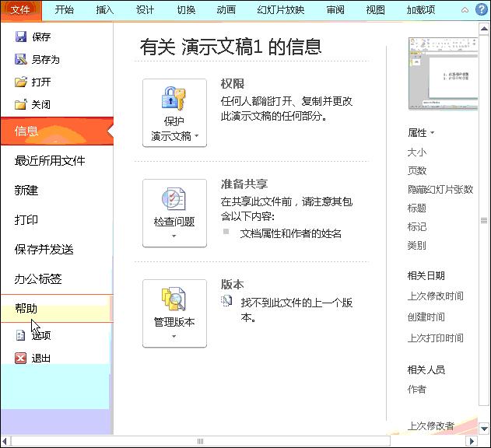Click the 上次修改时间 label

(436, 296)
